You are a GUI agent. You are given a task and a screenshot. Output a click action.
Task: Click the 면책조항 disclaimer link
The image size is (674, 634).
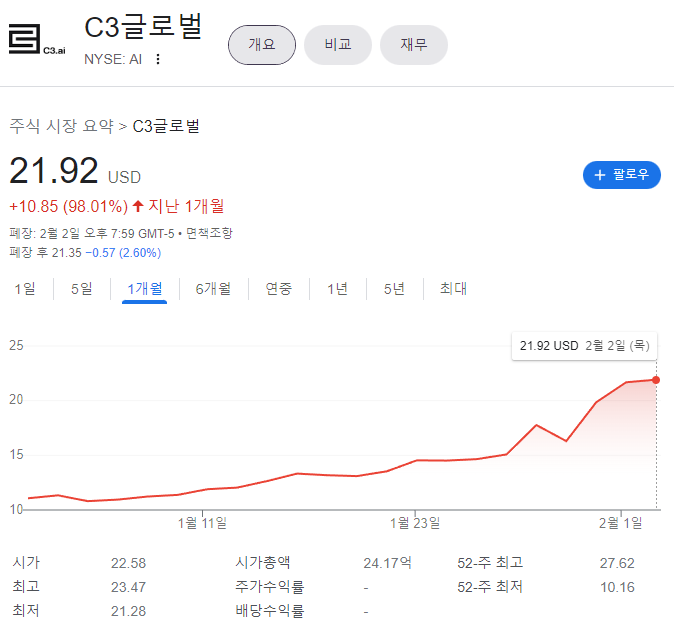click(x=209, y=233)
